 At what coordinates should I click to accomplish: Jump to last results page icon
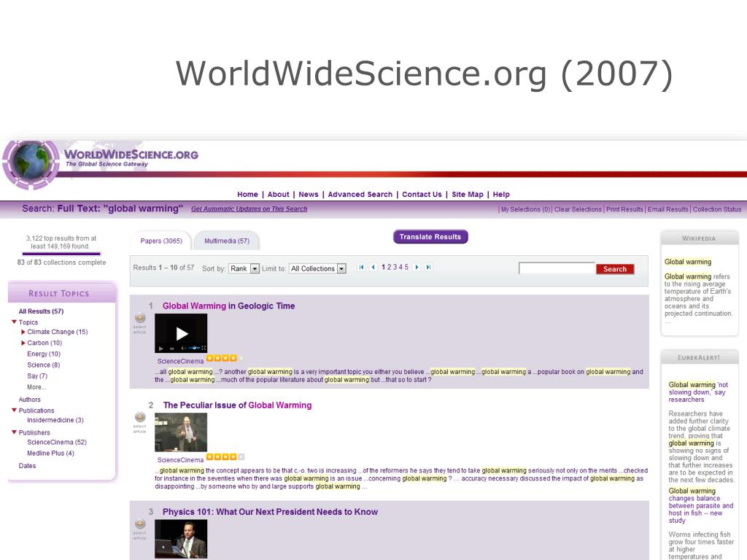[428, 267]
